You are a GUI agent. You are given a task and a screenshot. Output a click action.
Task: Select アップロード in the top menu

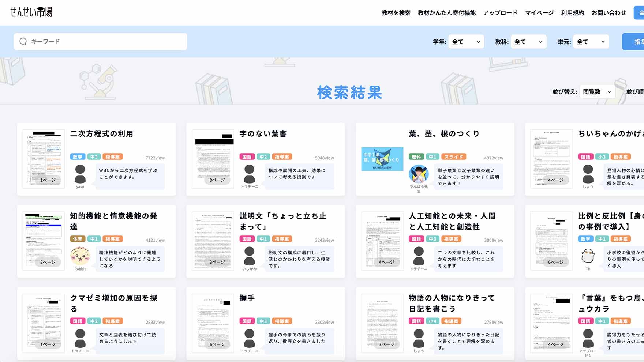[x=500, y=13]
